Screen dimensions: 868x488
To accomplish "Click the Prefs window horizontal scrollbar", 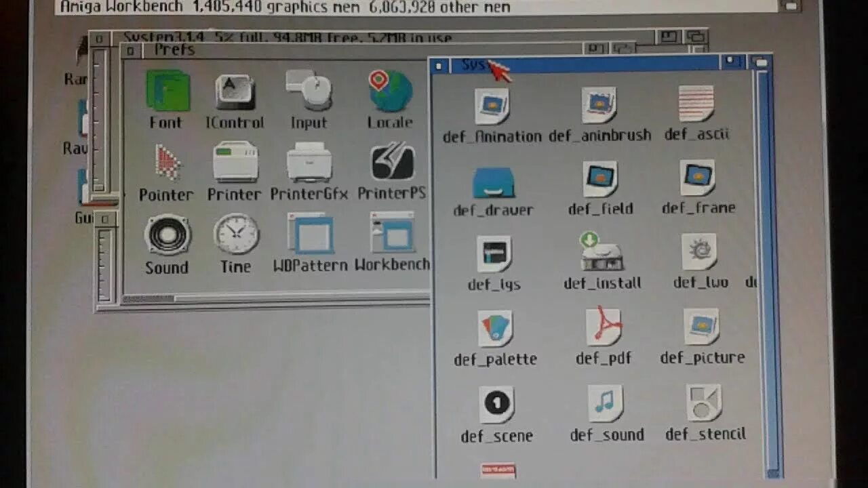I will pos(275,298).
